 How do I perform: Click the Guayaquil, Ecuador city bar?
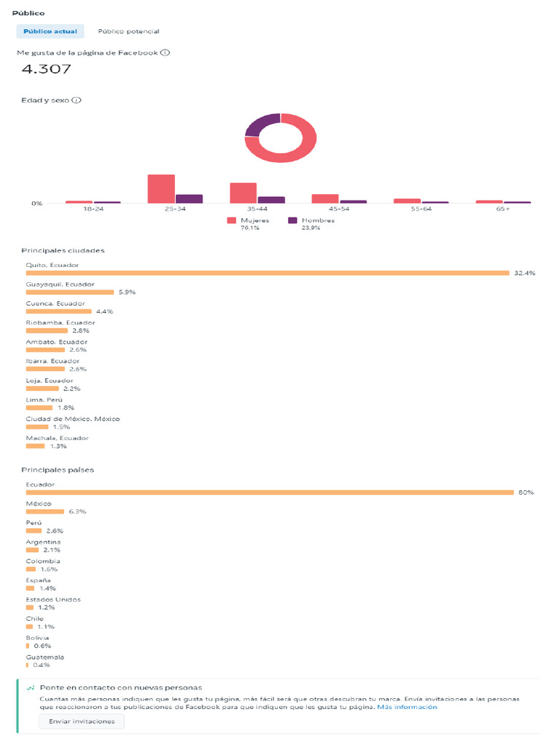70,292
